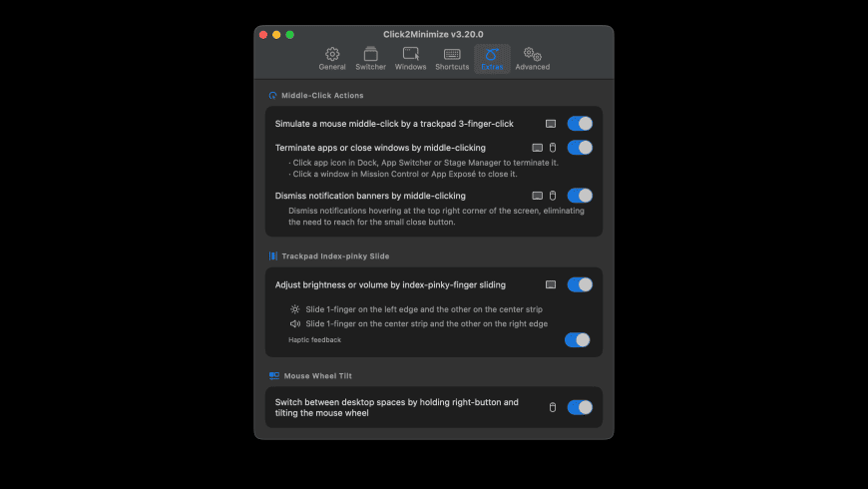Click trackpad icon beside Adjust brightness row
The height and width of the screenshot is (489, 868).
click(x=551, y=284)
